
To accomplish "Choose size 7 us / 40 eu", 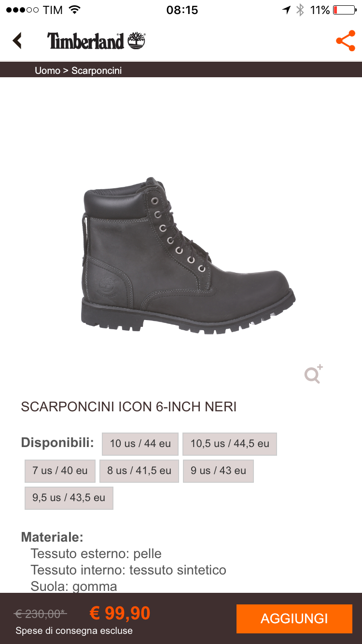I will pos(60,471).
